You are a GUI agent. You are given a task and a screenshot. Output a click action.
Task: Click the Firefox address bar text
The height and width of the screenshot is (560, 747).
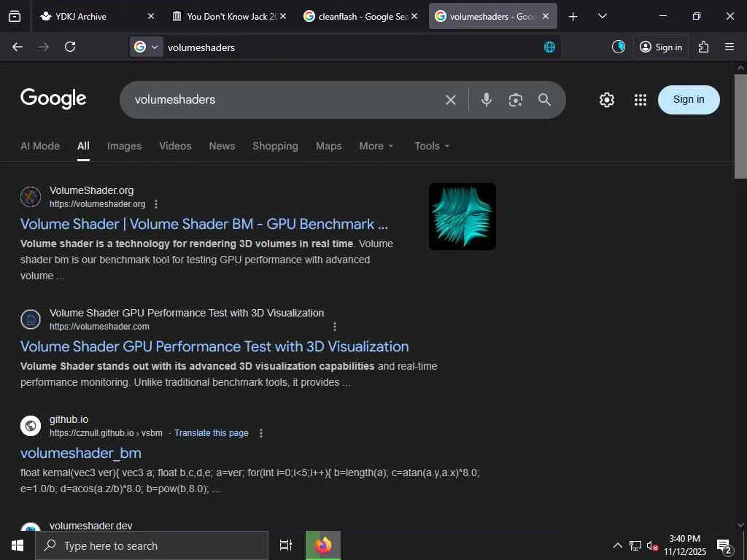click(x=201, y=47)
